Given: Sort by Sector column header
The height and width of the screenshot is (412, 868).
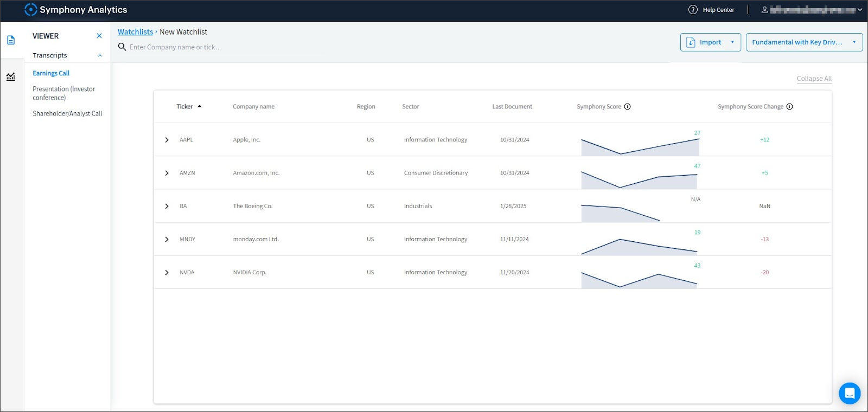Looking at the screenshot, I should pos(410,107).
